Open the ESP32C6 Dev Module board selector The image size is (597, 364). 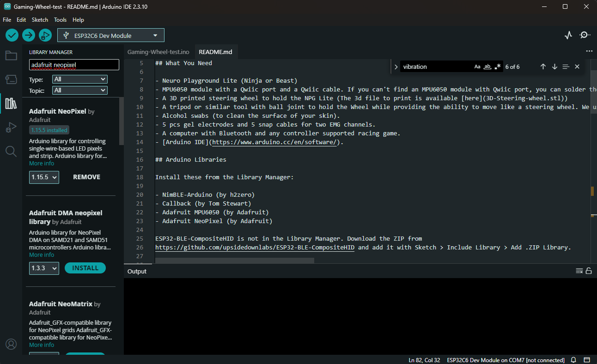111,36
